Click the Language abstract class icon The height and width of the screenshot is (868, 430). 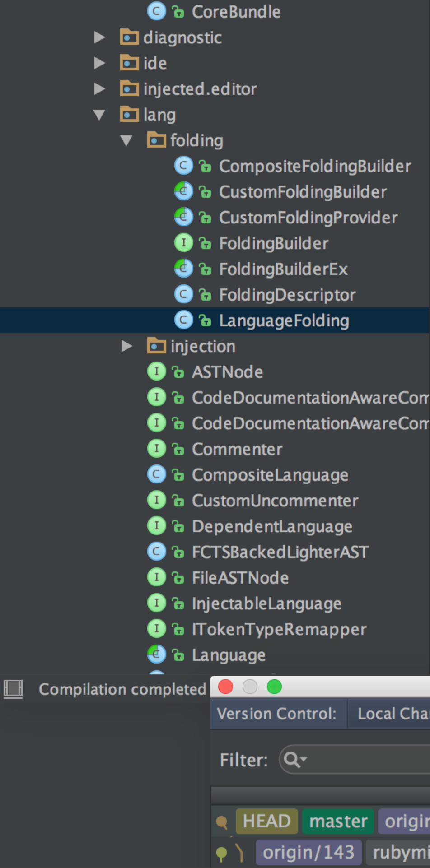coord(156,654)
